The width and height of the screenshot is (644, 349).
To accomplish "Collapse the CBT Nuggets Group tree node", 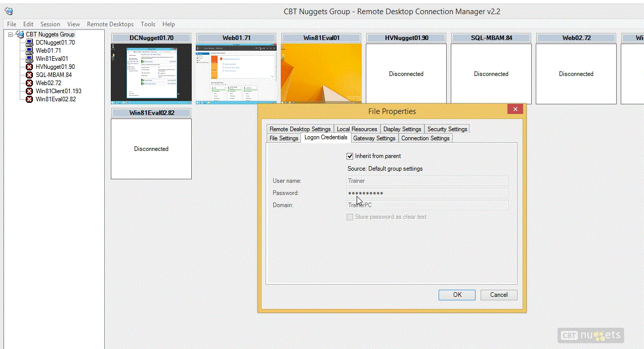I will (10, 34).
